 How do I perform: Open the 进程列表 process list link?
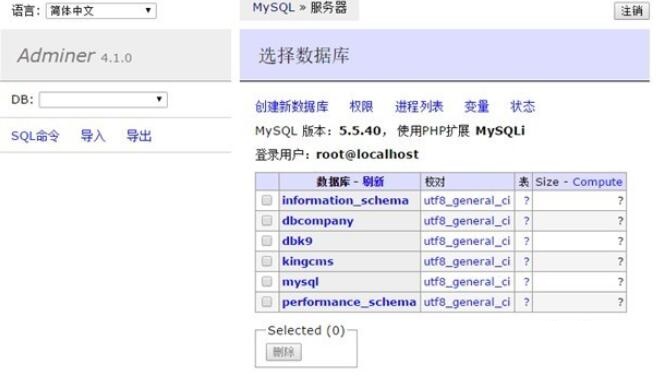coord(419,107)
